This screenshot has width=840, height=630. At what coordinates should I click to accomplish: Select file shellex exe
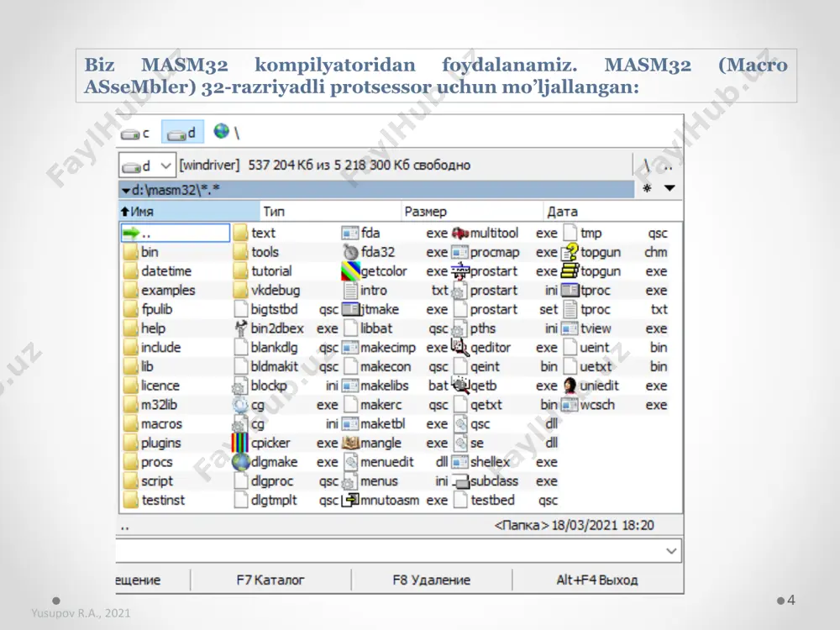pos(505,462)
